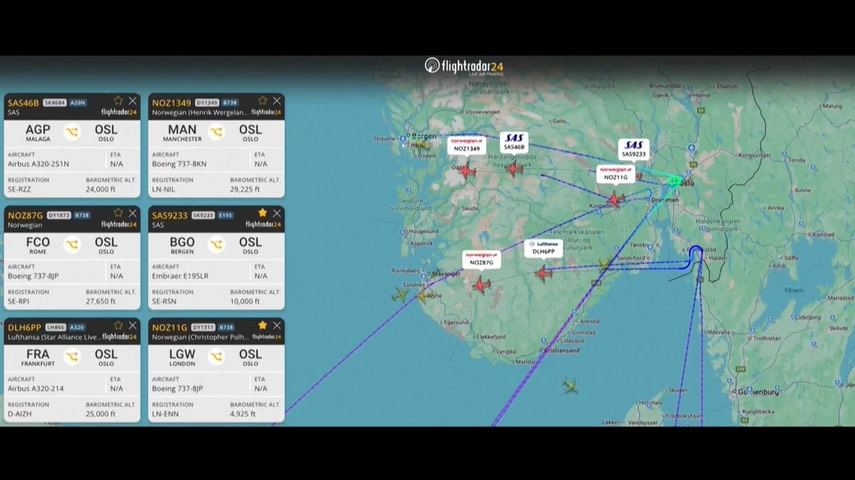The width and height of the screenshot is (855, 480).
Task: Close the NOZ87G flight card
Action: point(133,213)
